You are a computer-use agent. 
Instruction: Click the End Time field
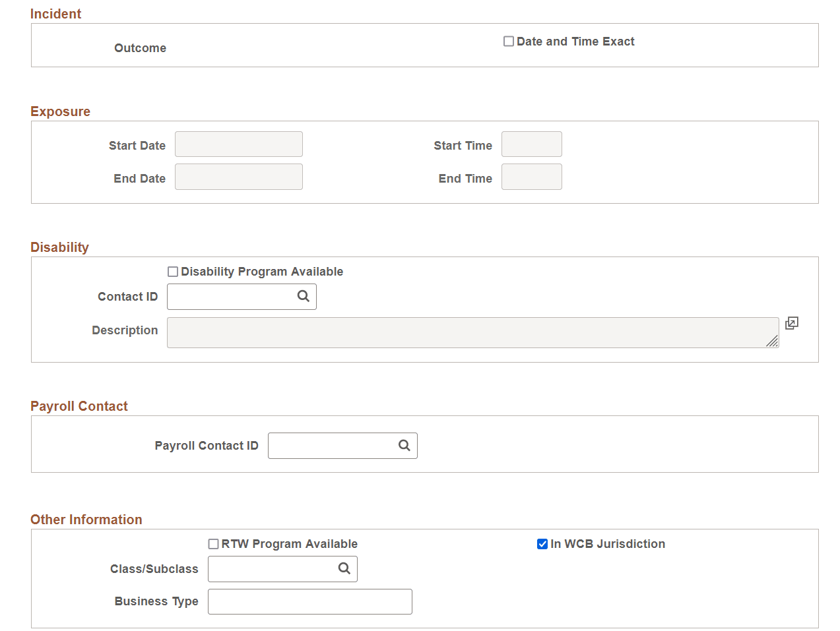tap(531, 177)
